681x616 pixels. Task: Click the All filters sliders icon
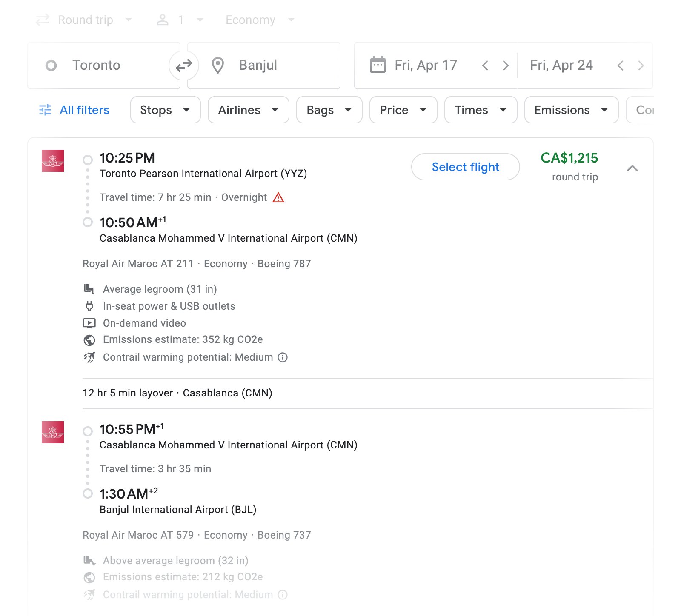pos(45,110)
